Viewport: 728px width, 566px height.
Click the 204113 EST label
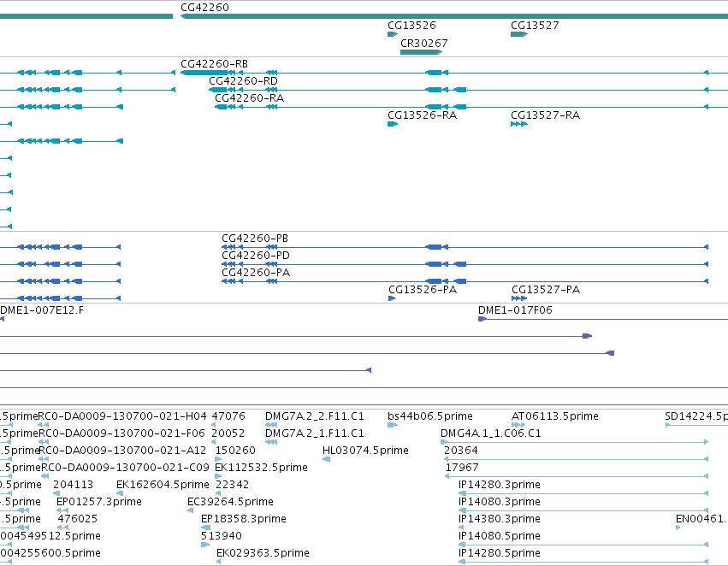tap(74, 486)
